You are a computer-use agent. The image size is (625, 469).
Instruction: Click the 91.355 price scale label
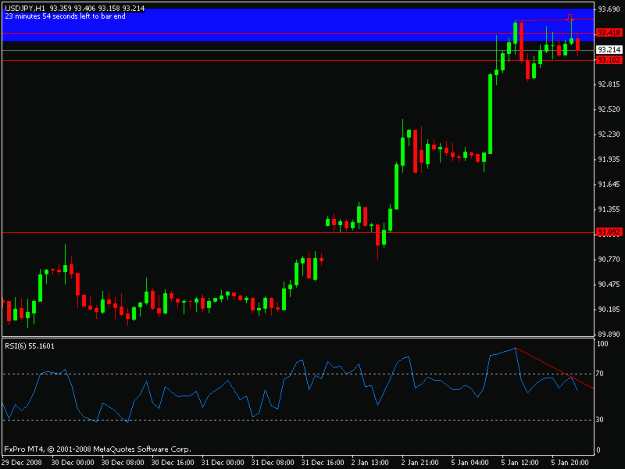609,209
